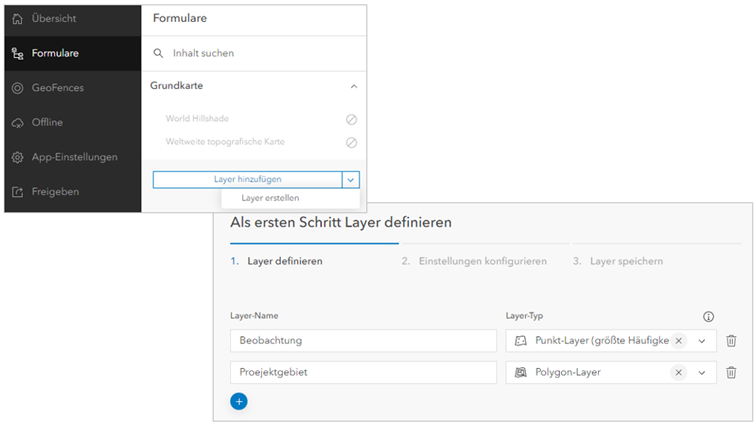Image resolution: width=756 pixels, height=426 pixels.
Task: Open the App-Einstellungen gear icon
Action: click(x=17, y=158)
